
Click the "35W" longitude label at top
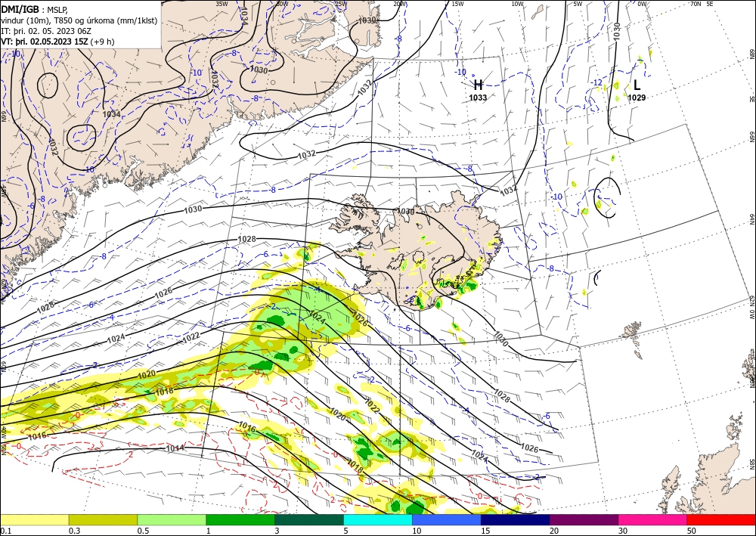pos(222,4)
